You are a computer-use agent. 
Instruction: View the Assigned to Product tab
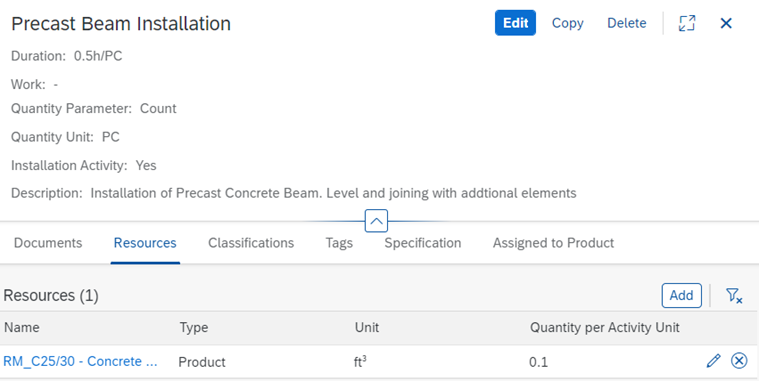pyautogui.click(x=553, y=243)
